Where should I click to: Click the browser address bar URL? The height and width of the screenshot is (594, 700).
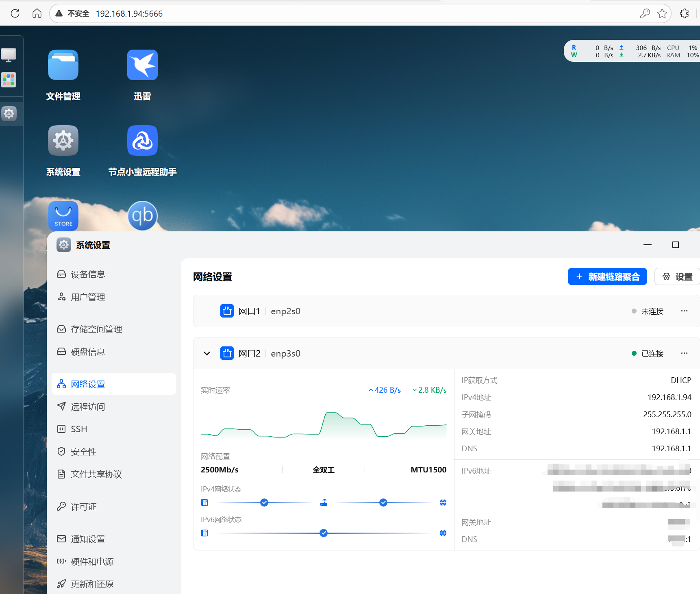click(129, 14)
